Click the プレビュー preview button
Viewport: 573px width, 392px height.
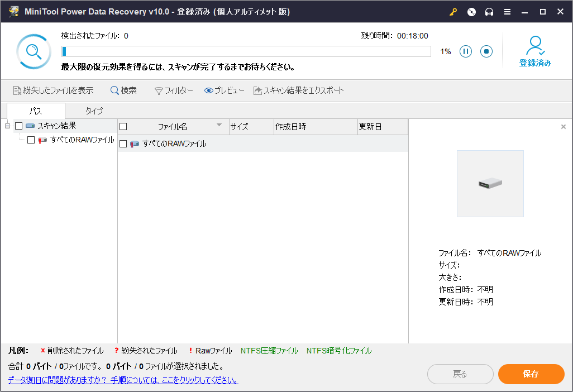(225, 90)
